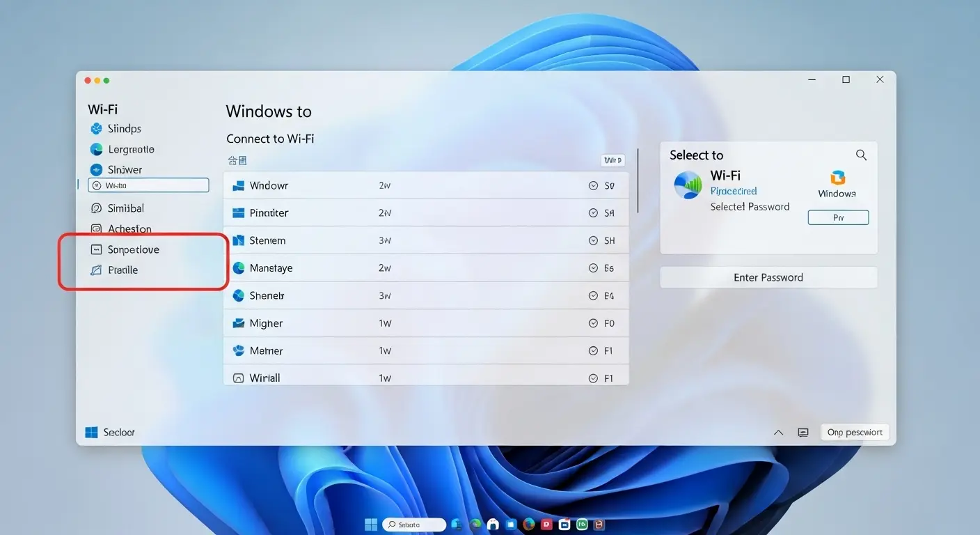The width and height of the screenshot is (980, 535).
Task: Select the highlighted Wi-tan sidebar item
Action: tap(148, 185)
